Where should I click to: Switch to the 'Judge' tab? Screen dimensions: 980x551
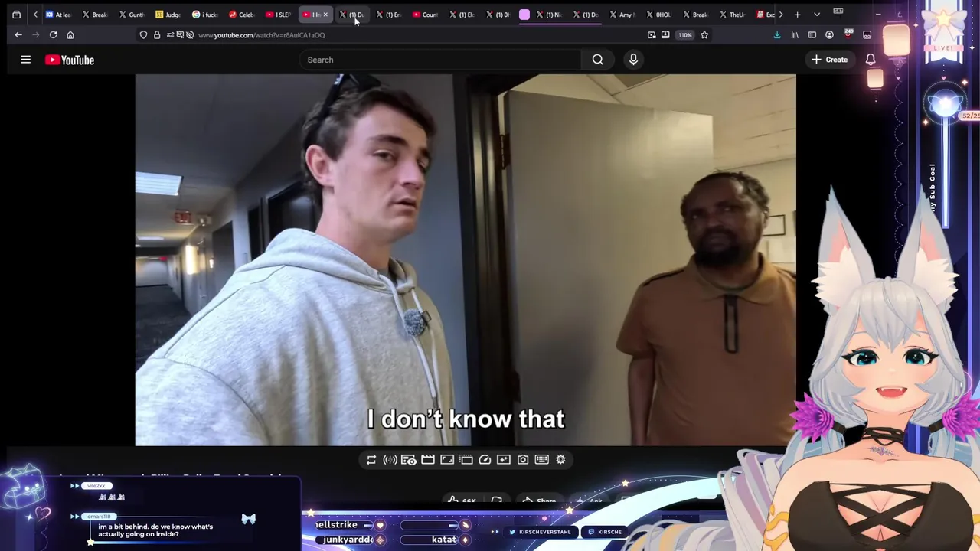pyautogui.click(x=168, y=15)
